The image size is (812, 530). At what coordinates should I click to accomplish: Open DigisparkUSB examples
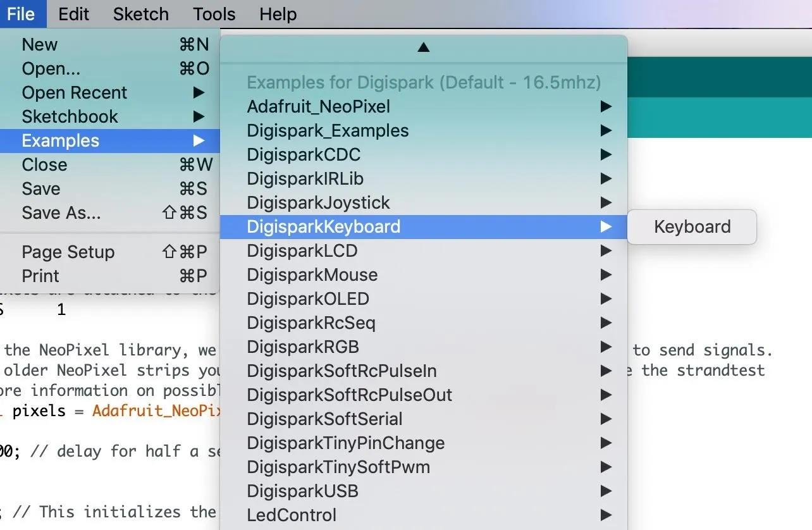[424, 491]
